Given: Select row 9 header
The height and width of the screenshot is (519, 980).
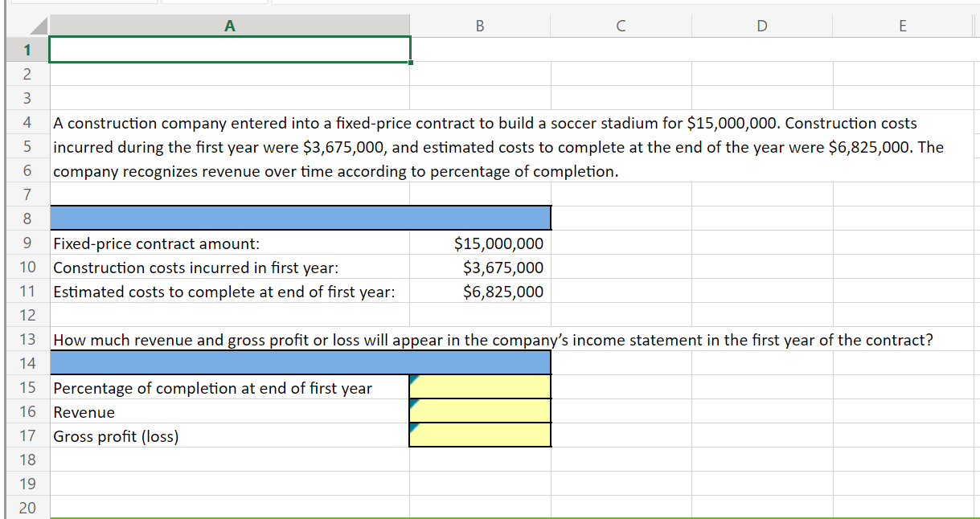Looking at the screenshot, I should coord(27,243).
